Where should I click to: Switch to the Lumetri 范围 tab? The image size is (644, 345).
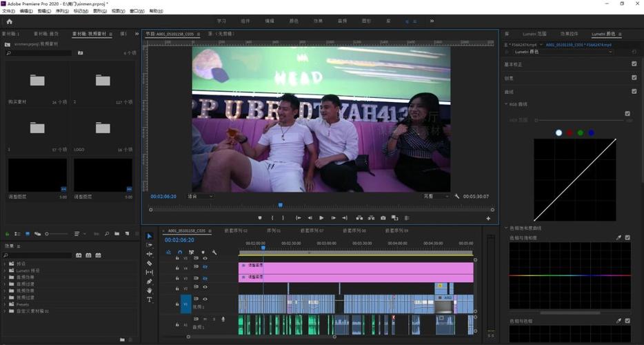click(534, 34)
